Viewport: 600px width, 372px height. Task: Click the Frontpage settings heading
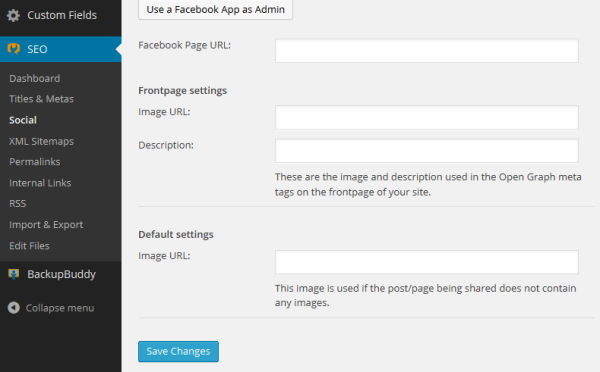[x=183, y=91]
